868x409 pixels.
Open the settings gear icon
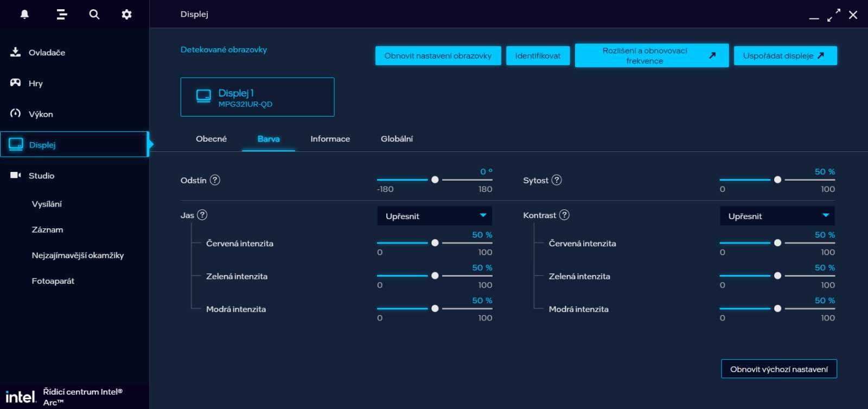[126, 14]
